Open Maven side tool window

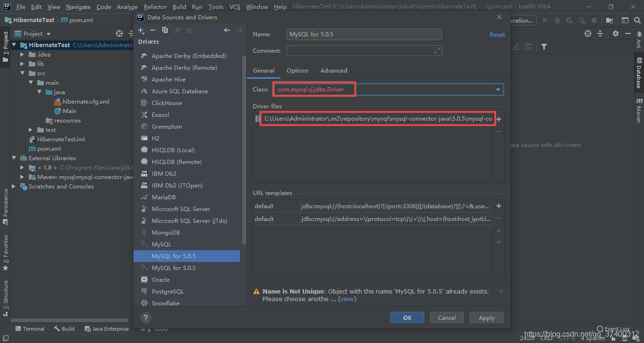coord(639,110)
